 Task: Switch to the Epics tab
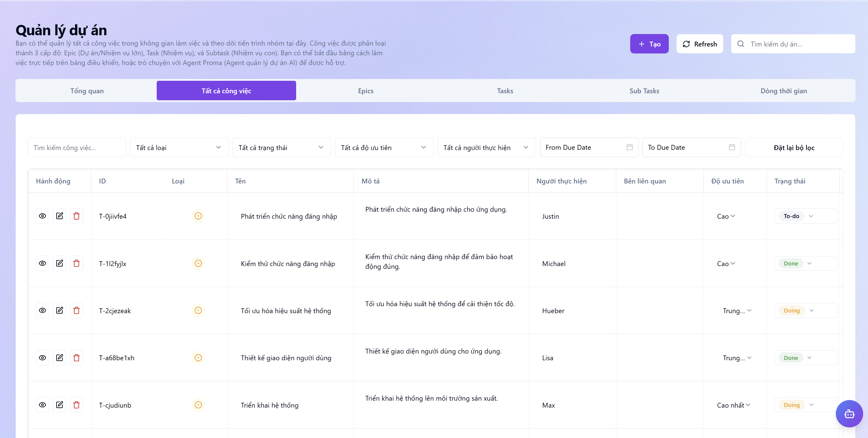366,91
